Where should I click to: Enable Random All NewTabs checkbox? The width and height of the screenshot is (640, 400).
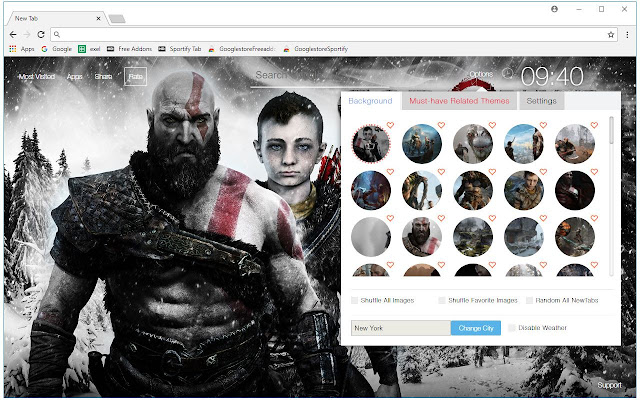click(x=529, y=300)
